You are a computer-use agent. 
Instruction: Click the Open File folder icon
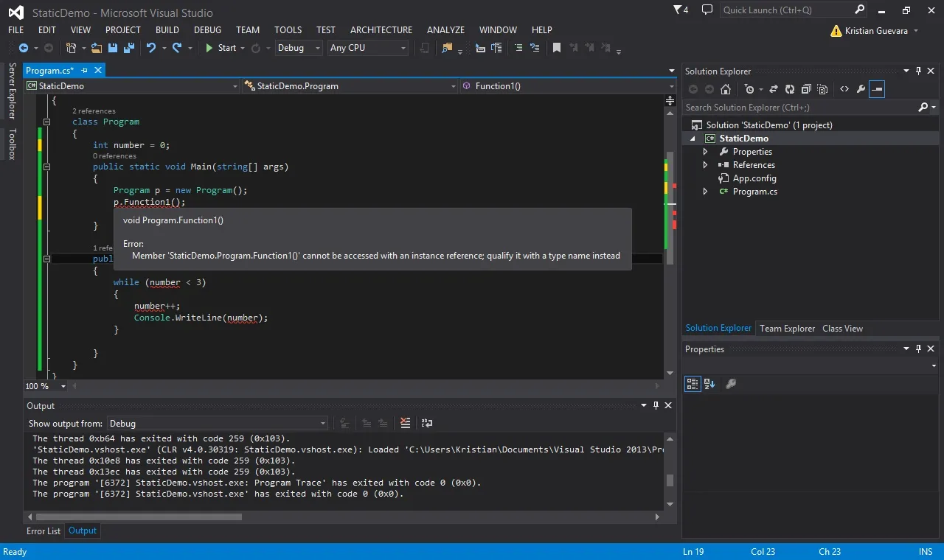click(97, 48)
